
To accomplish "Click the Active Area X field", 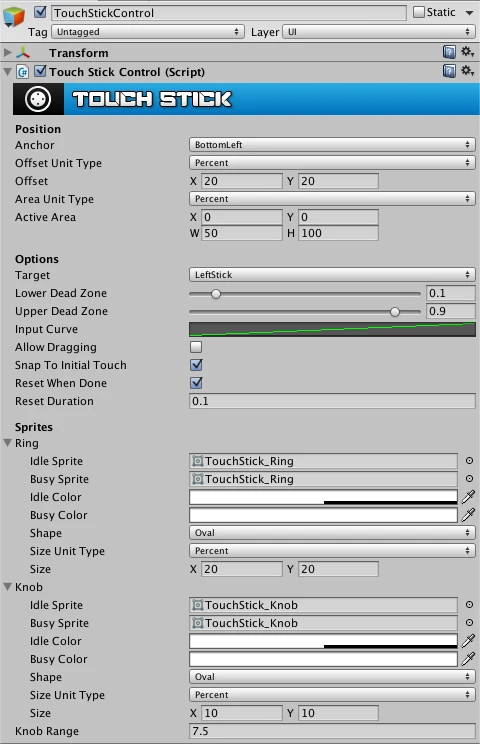I will pyautogui.click(x=242, y=217).
